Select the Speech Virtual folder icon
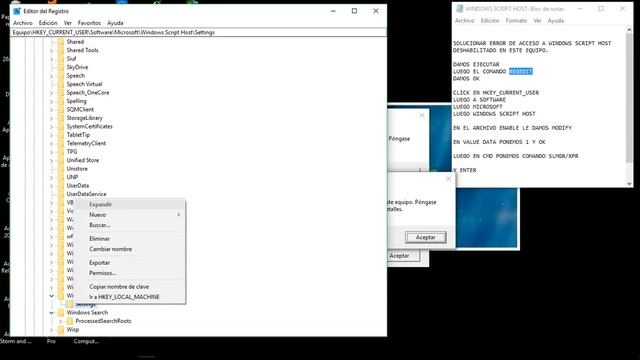Image resolution: width=640 pixels, height=360 pixels. 61,84
